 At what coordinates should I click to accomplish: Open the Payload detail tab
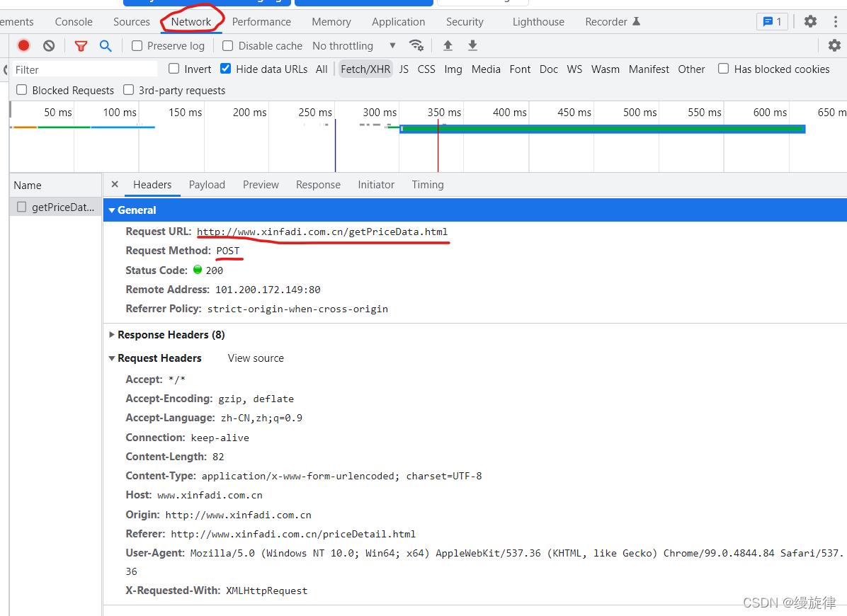(207, 185)
